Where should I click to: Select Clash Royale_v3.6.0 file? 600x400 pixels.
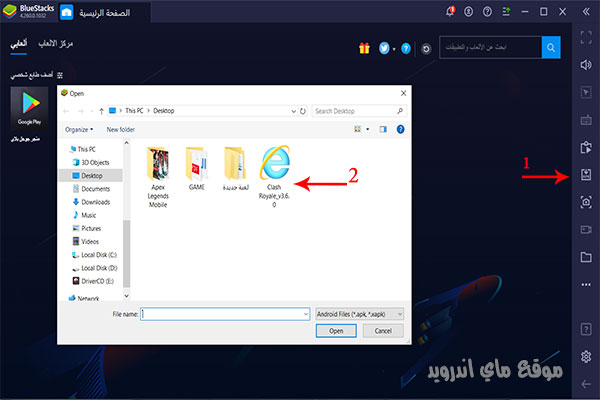(x=274, y=176)
